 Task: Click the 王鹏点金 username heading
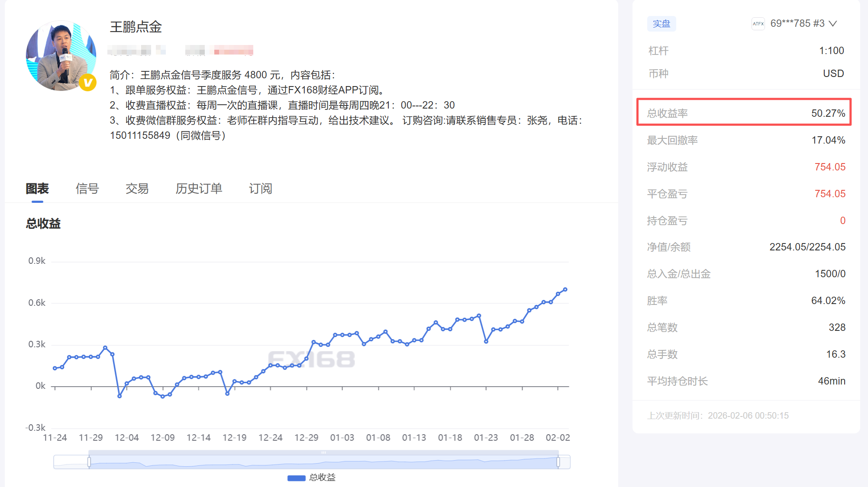[136, 27]
